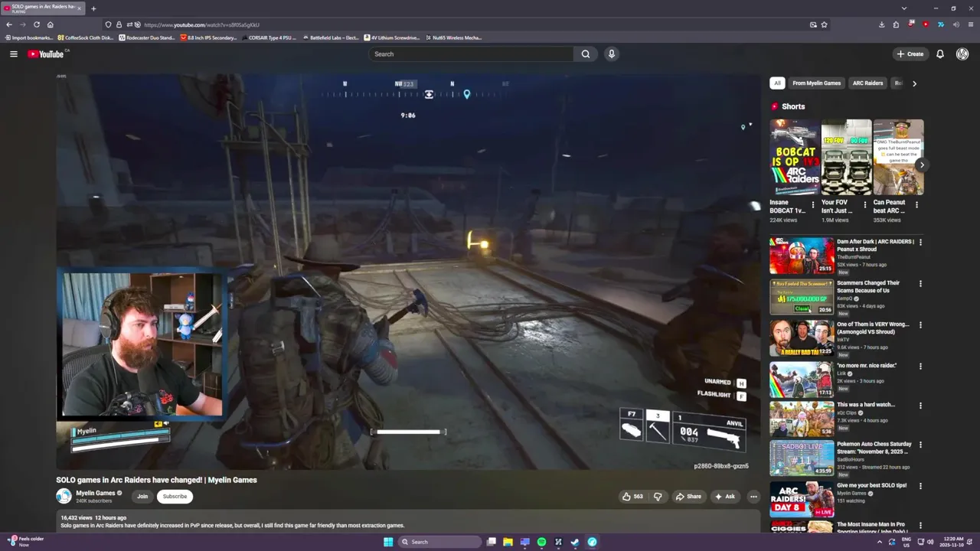This screenshot has height=551, width=980.
Task: Click the Ask button
Action: tap(725, 496)
